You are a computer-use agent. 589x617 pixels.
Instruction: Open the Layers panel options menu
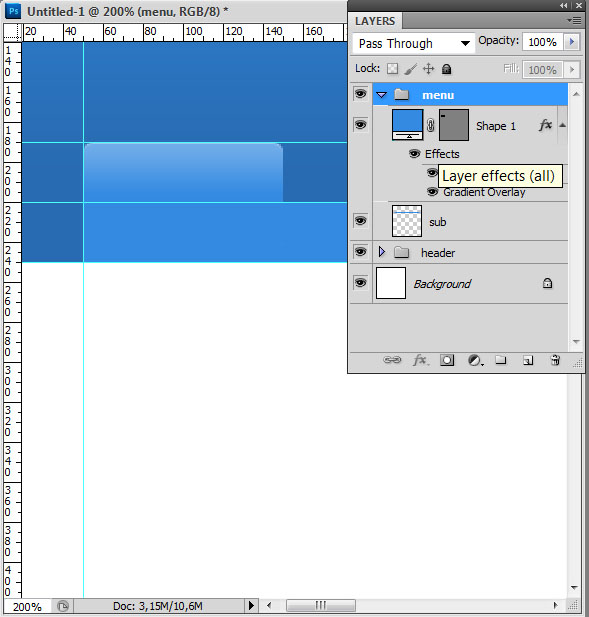574,20
